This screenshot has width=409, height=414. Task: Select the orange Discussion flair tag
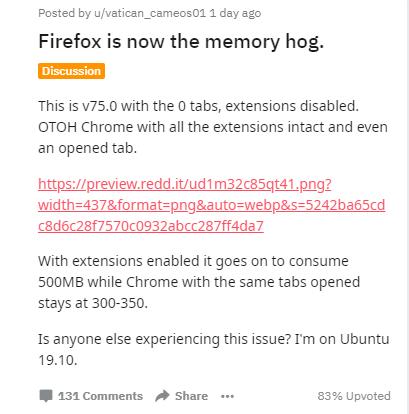point(71,71)
